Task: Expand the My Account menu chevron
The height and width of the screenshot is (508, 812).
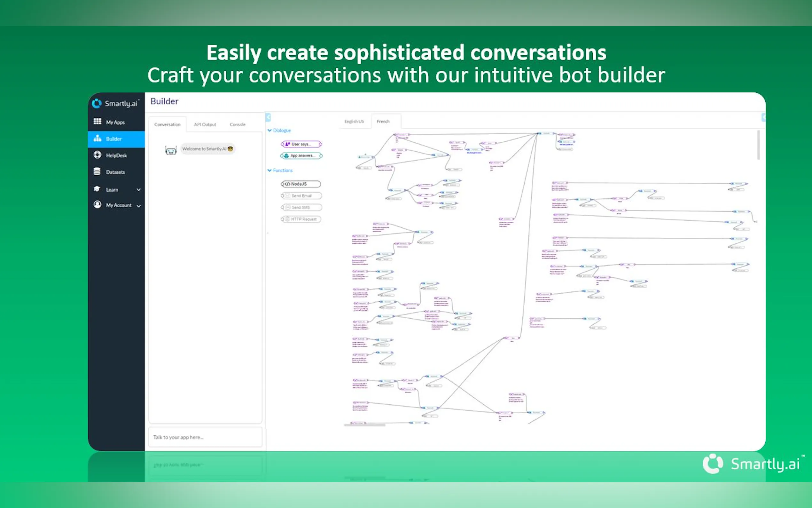Action: [139, 206]
